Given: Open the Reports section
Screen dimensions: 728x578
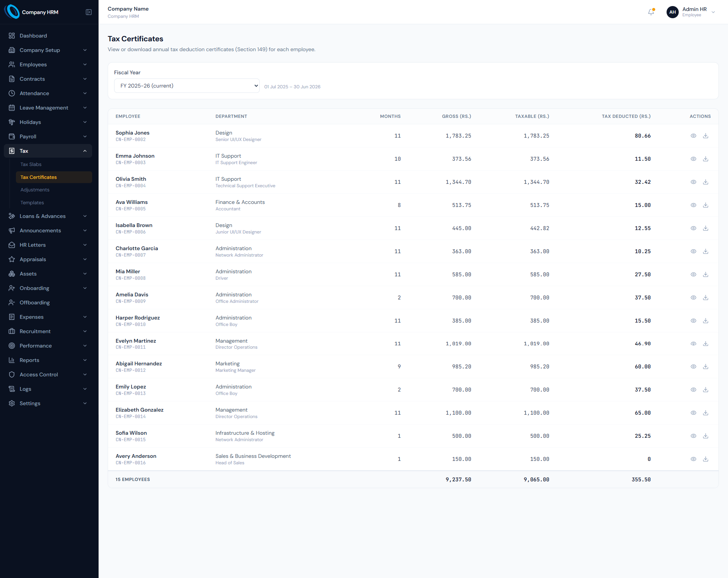Looking at the screenshot, I should [48, 360].
